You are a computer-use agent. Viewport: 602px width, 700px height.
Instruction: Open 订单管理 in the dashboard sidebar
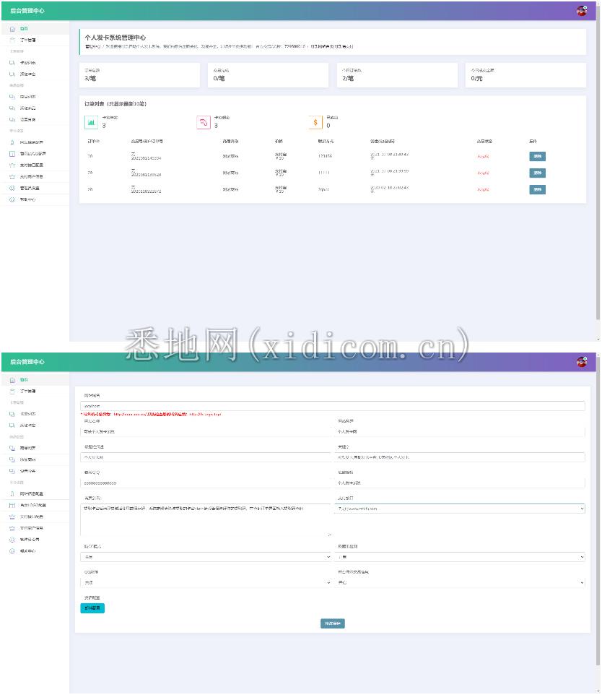(35, 40)
